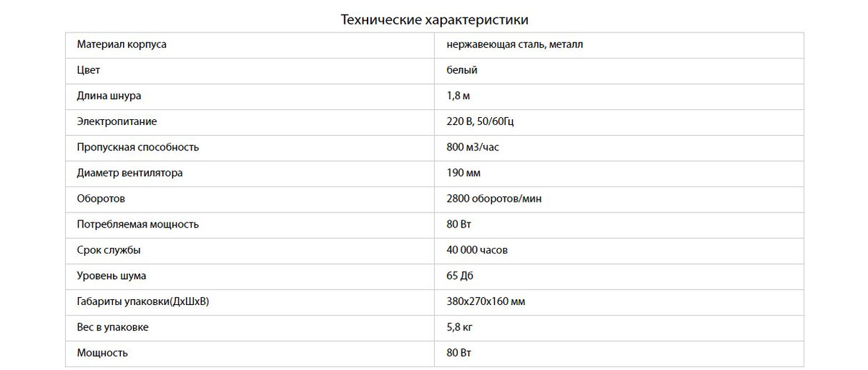Select the 'Пропускная способность' label

pyautogui.click(x=137, y=147)
